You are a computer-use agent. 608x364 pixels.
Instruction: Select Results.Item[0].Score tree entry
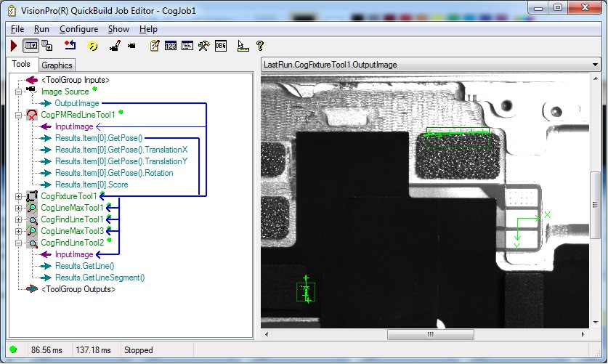point(91,185)
